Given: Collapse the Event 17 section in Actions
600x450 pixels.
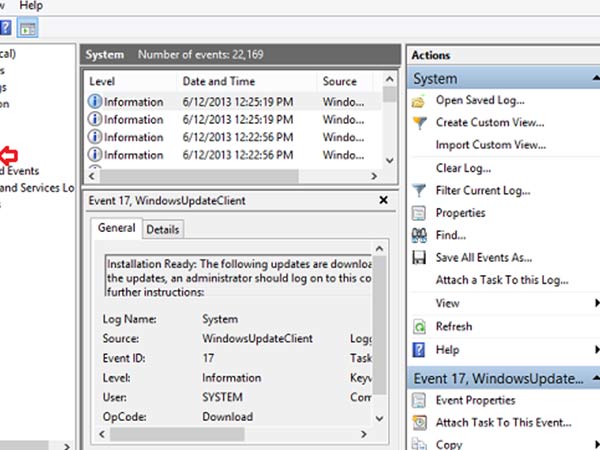Looking at the screenshot, I should tap(595, 378).
